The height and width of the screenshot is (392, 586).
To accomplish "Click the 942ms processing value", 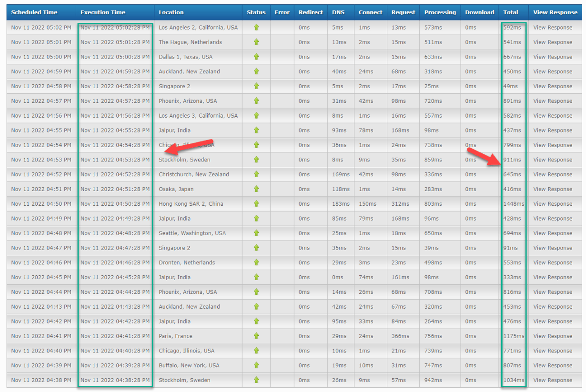I will tap(433, 380).
